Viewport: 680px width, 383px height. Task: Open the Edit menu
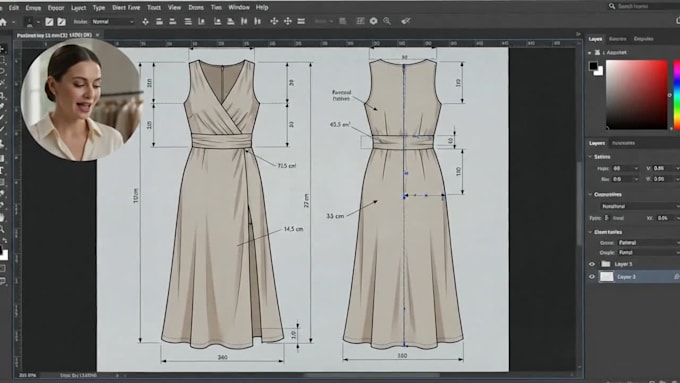pos(14,7)
